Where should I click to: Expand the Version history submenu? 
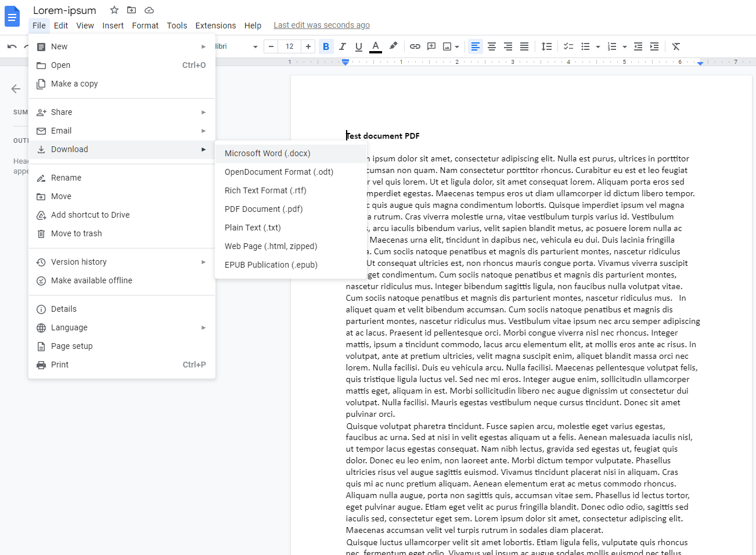[x=122, y=262]
